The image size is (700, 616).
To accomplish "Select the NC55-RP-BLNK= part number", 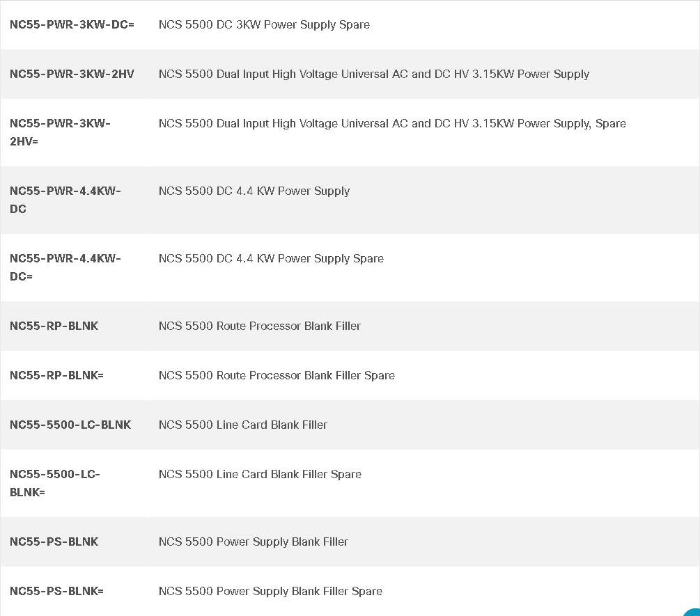I will pyautogui.click(x=56, y=376).
